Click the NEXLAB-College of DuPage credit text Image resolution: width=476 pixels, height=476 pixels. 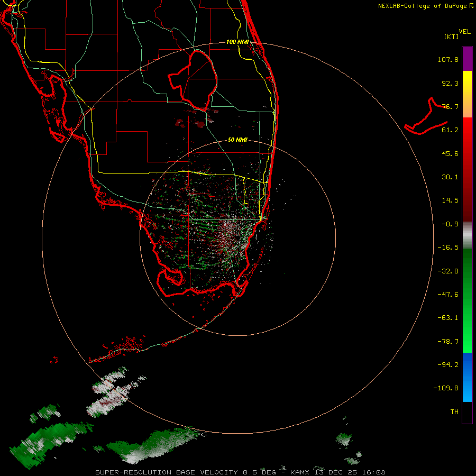tap(423, 6)
